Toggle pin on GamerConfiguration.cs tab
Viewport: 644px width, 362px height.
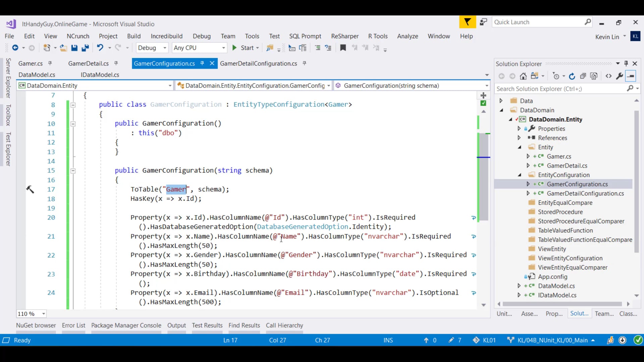point(202,63)
